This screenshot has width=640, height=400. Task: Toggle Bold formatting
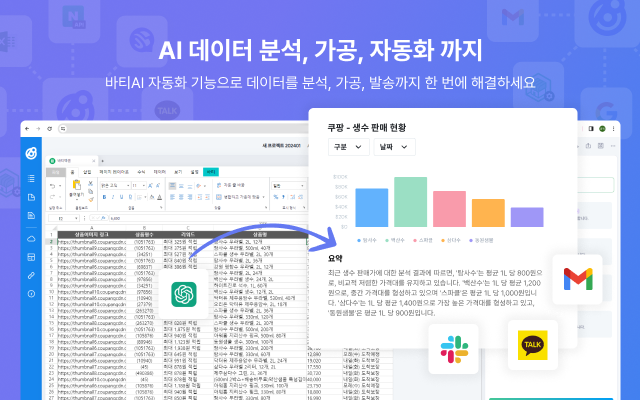coord(104,197)
